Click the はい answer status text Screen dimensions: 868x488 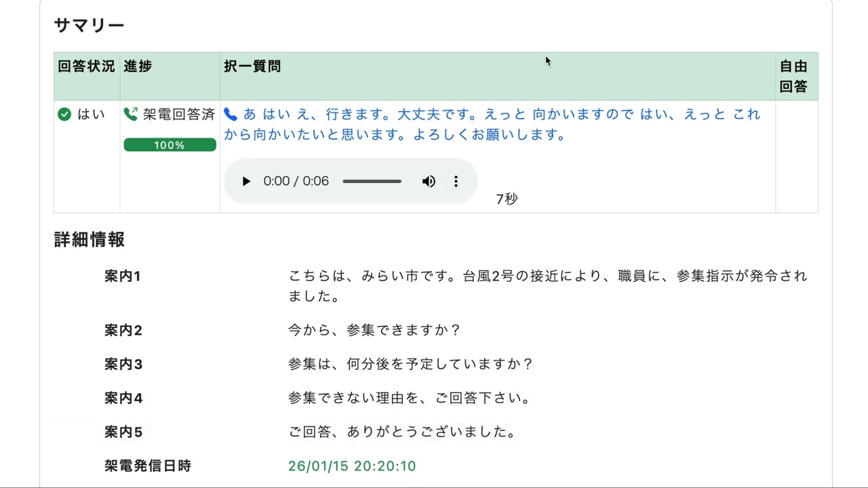click(x=91, y=115)
